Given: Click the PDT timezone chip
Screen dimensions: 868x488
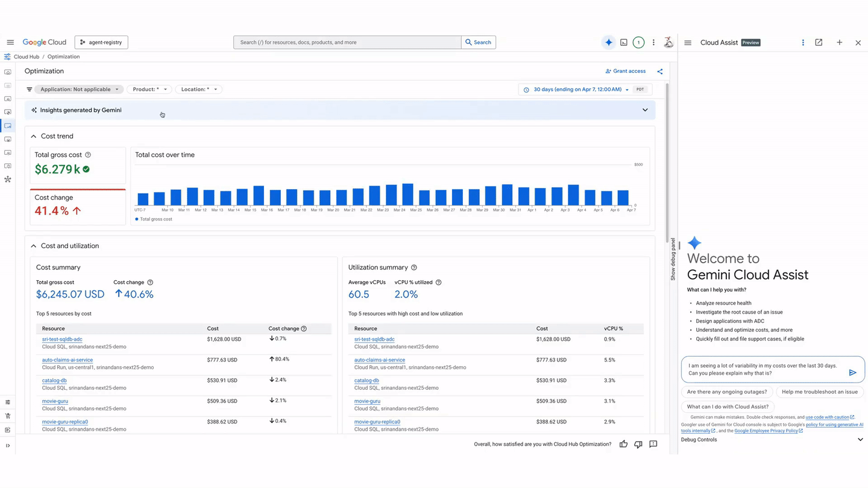Looking at the screenshot, I should tap(640, 89).
